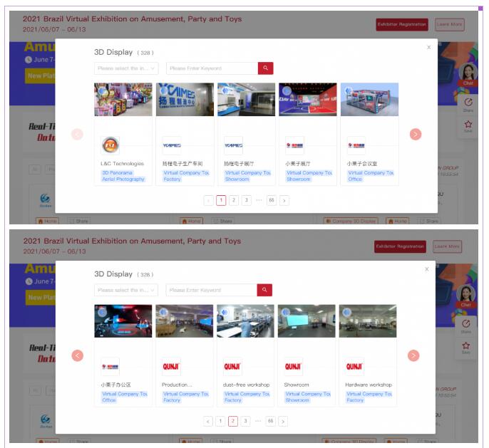Click previous carousel arrow beside 小栗子办公区 card
Viewport: 489px width, 448px height.
[78, 355]
